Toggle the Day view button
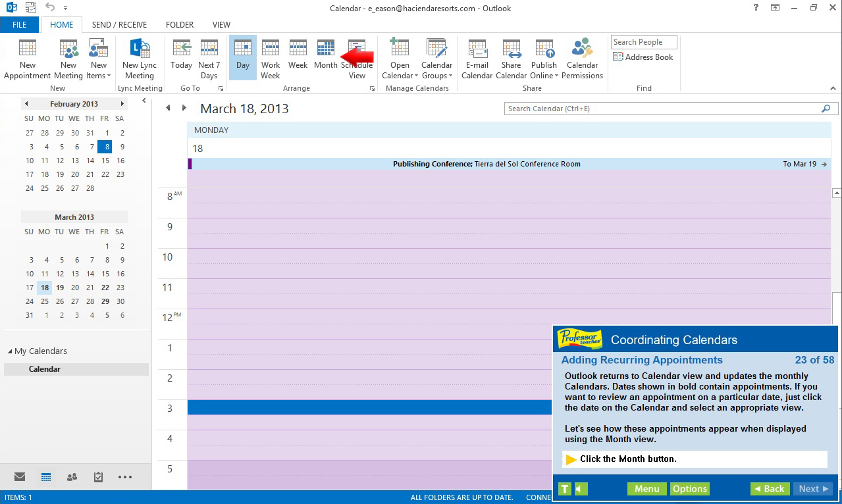 (242, 58)
